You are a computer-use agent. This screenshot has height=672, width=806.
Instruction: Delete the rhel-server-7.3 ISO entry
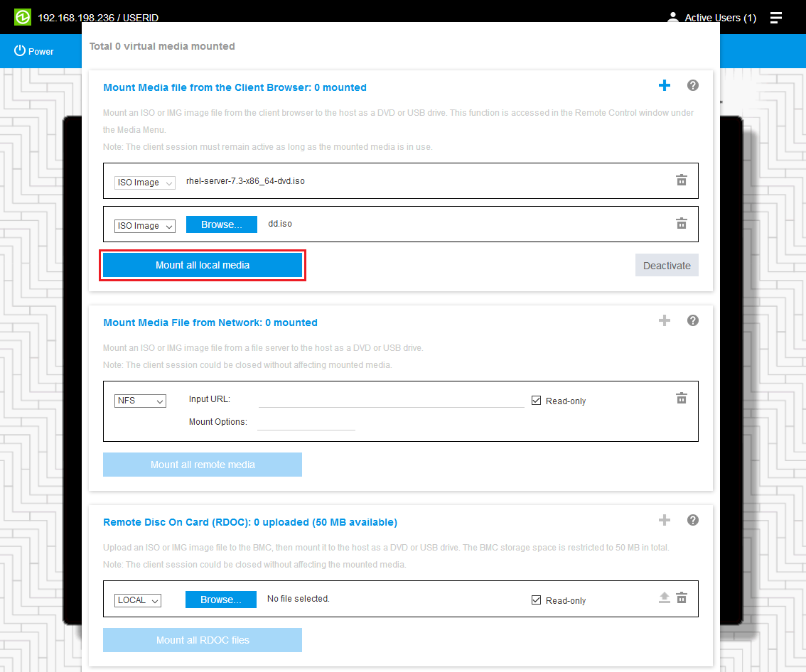(x=681, y=180)
